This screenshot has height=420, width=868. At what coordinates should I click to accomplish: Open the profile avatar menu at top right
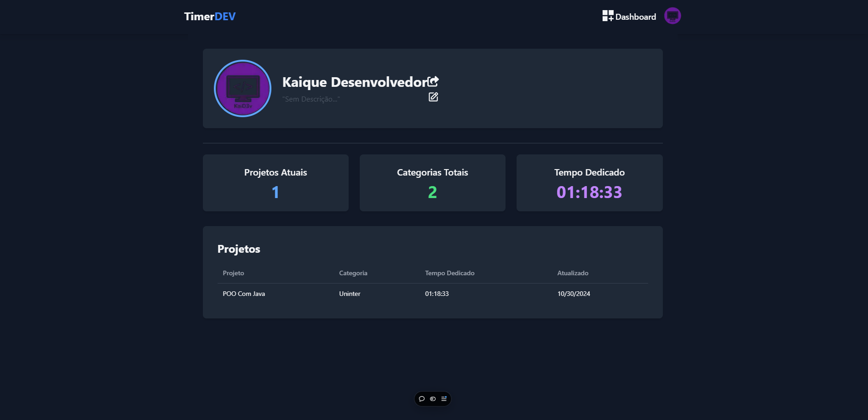[x=672, y=16]
